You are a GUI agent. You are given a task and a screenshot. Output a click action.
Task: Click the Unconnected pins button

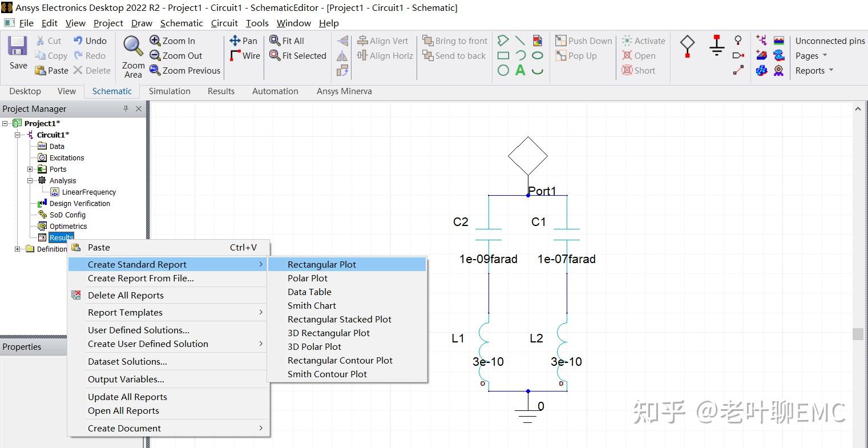click(x=830, y=41)
